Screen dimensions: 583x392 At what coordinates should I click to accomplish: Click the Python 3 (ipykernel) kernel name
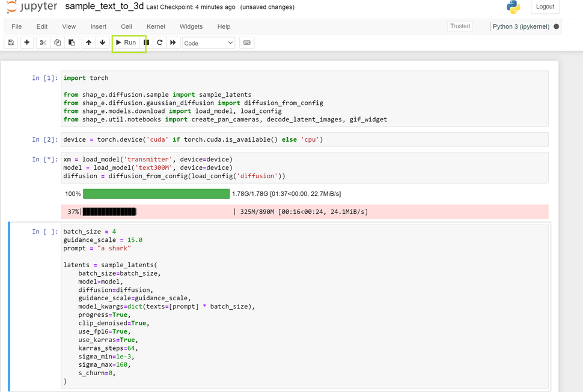[521, 27]
